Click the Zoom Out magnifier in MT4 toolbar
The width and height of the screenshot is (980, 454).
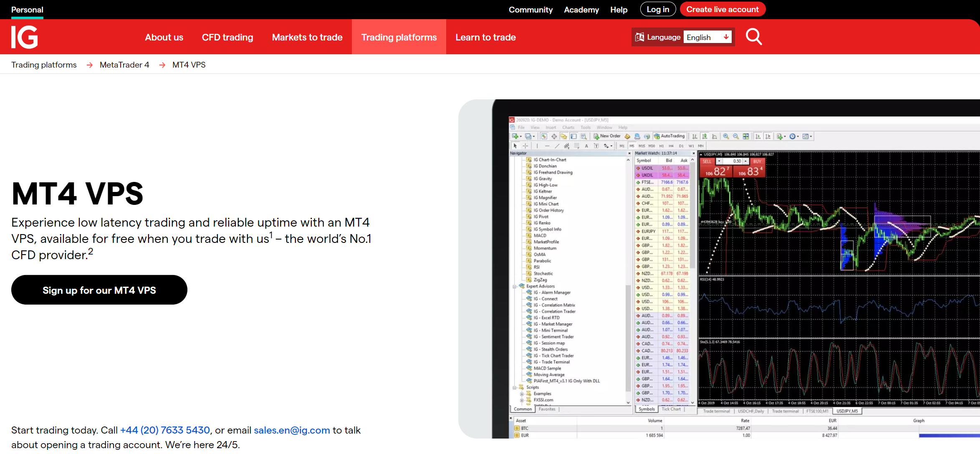pos(736,136)
